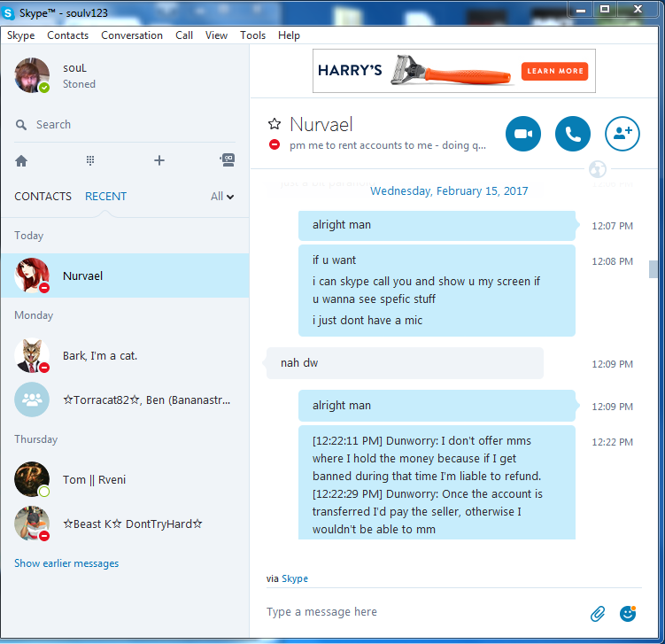Click in the Search field
Image resolution: width=665 pixels, height=644 pixels.
click(125, 125)
